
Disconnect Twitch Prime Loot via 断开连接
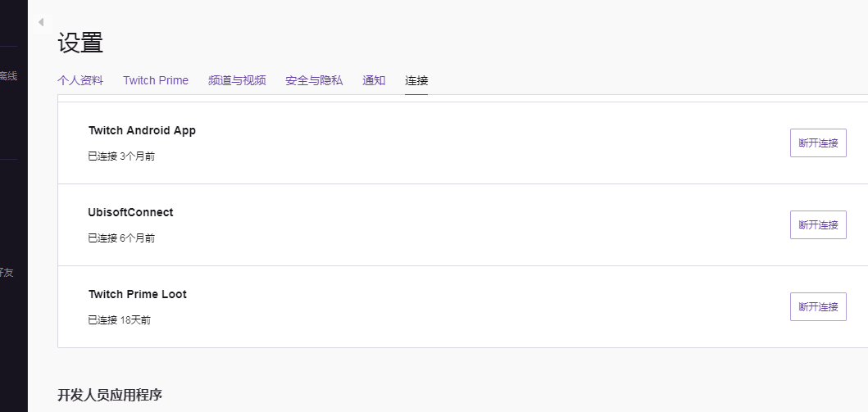[818, 306]
